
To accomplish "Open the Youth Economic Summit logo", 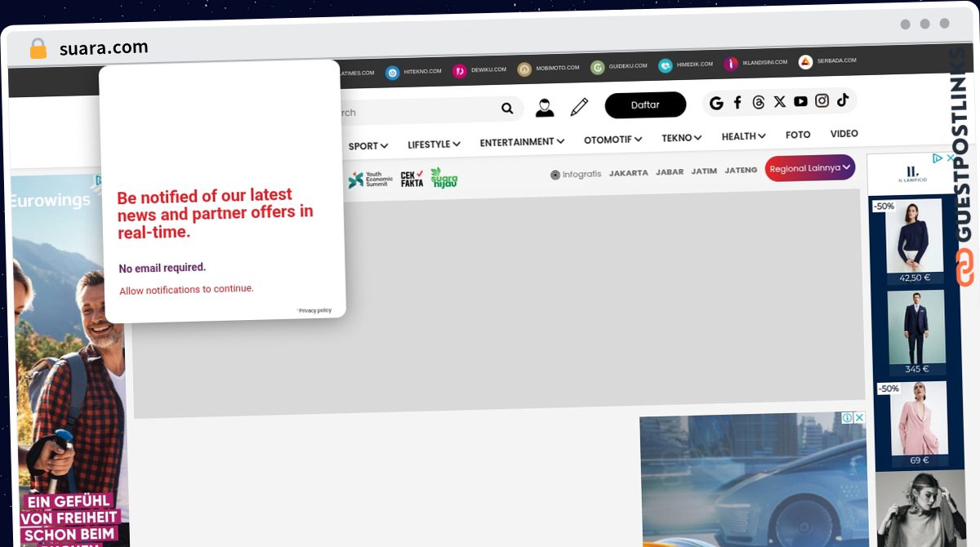I will [x=371, y=180].
